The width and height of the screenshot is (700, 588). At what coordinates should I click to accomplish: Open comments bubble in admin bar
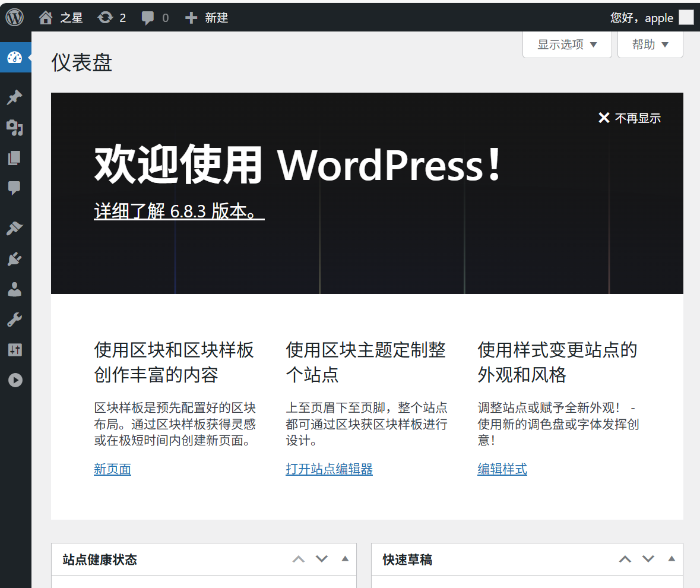click(148, 18)
